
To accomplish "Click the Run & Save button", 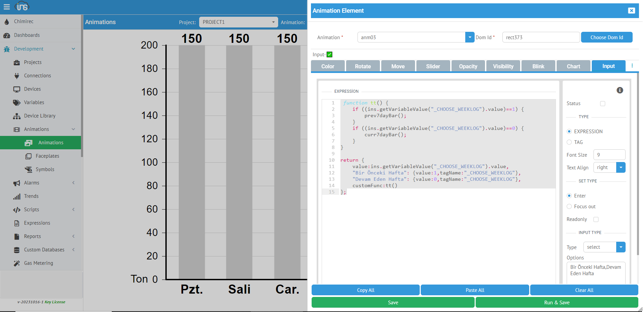I will 557,302.
